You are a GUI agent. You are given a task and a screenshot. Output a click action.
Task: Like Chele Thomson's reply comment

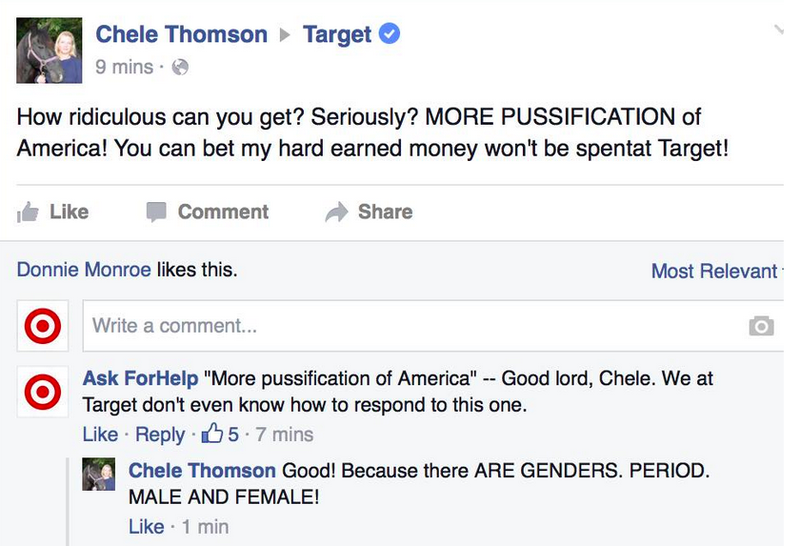[x=146, y=527]
